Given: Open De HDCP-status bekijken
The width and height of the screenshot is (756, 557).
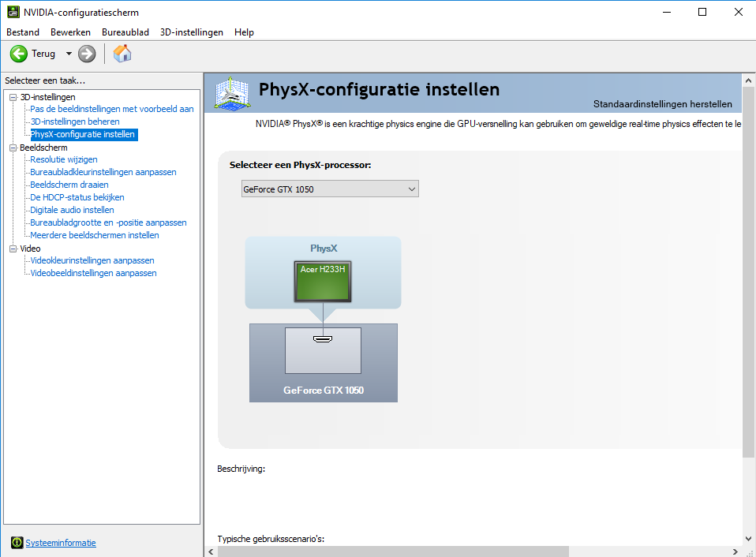Looking at the screenshot, I should pyautogui.click(x=77, y=197).
